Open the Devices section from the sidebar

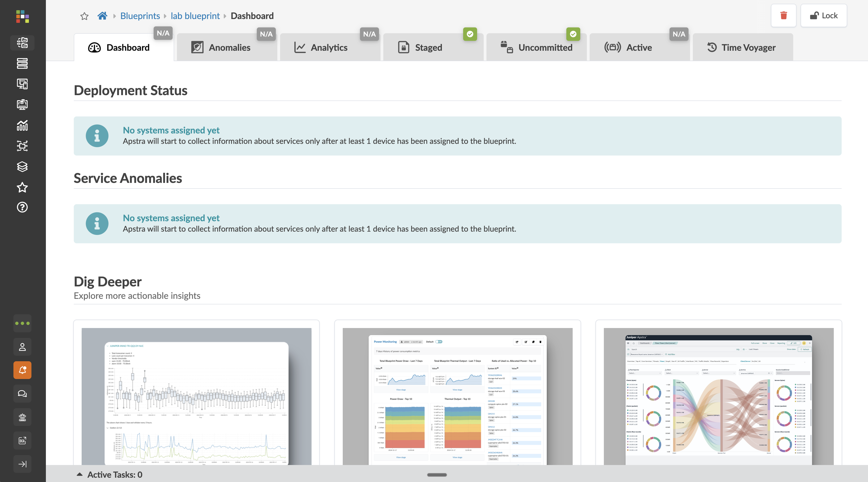22,63
